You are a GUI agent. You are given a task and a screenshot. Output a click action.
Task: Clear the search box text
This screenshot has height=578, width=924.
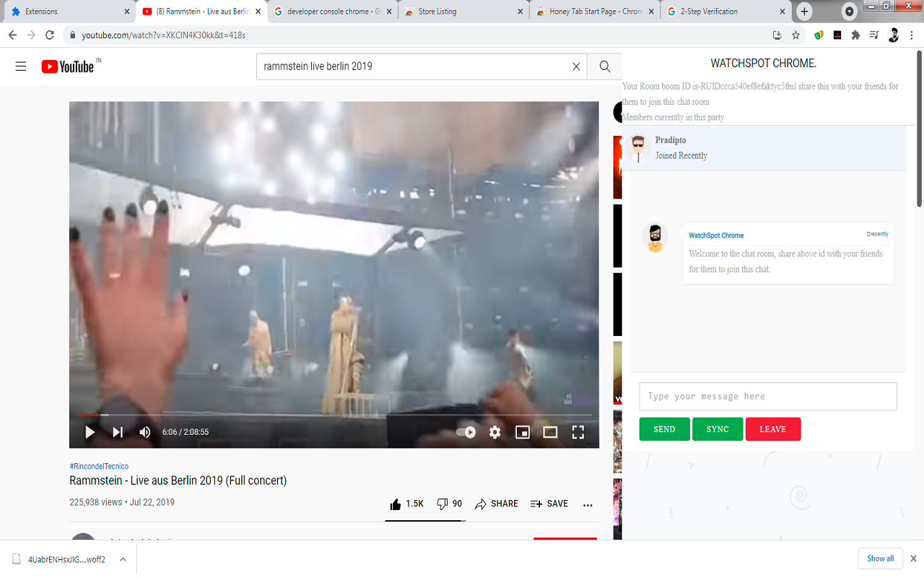coord(576,66)
